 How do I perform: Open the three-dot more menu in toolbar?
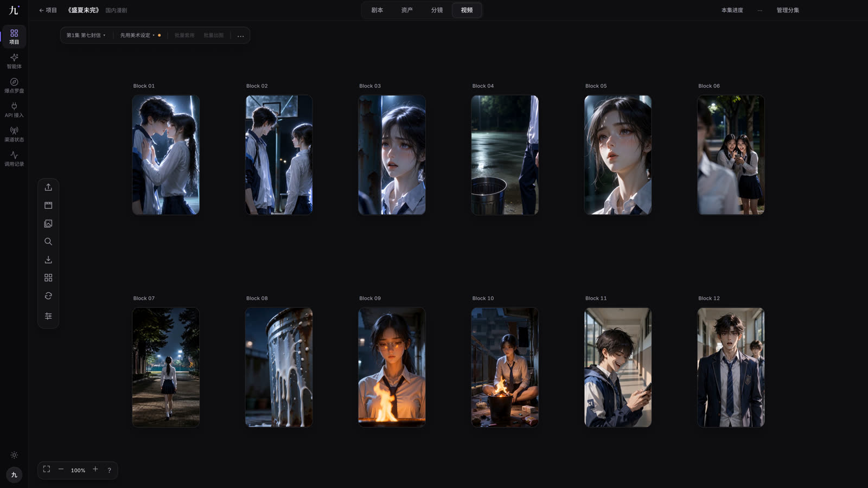241,35
